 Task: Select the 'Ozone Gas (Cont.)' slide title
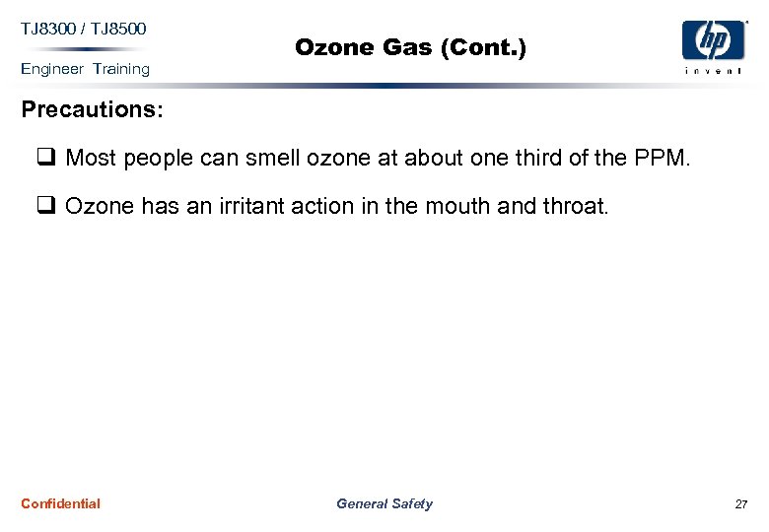[410, 46]
